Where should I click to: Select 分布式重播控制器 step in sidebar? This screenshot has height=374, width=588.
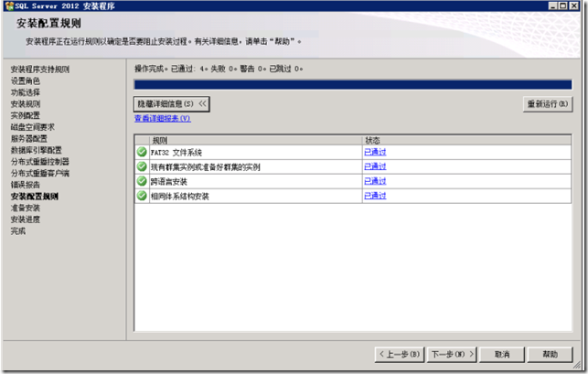pos(39,162)
